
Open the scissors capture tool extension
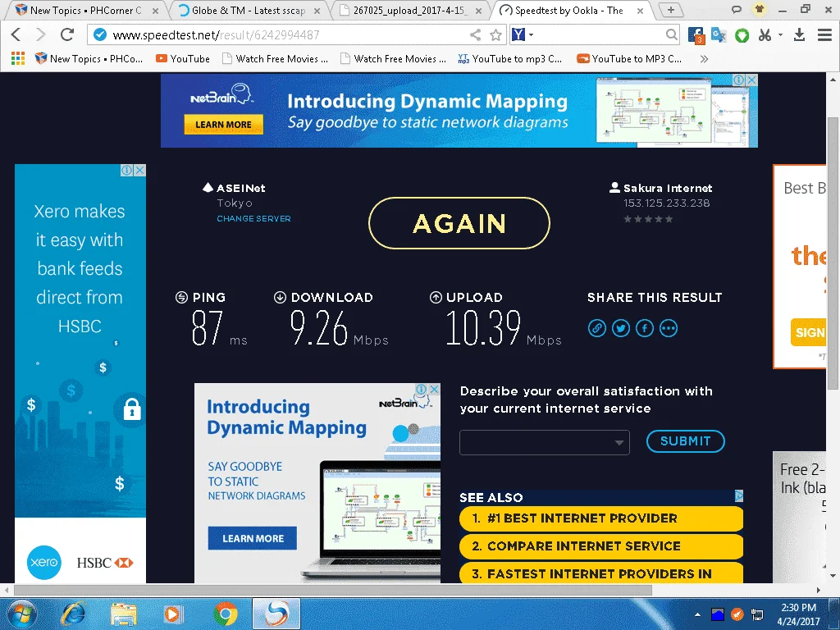(765, 34)
